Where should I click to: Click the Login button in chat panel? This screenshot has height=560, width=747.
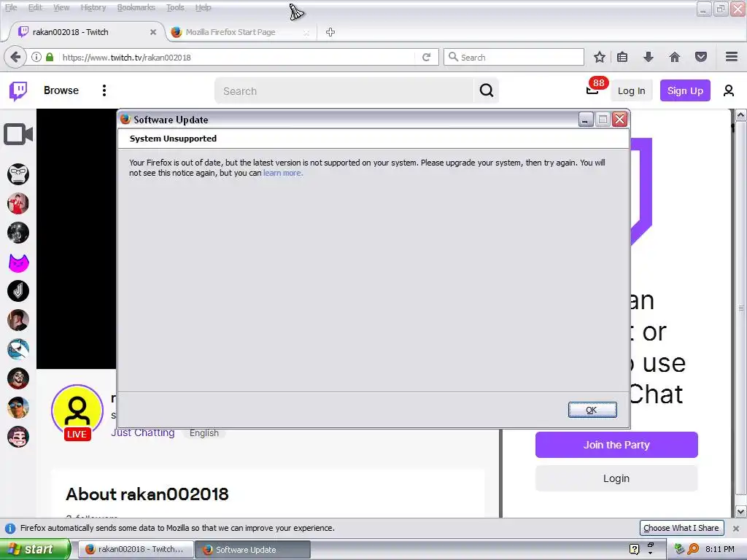[616, 478]
